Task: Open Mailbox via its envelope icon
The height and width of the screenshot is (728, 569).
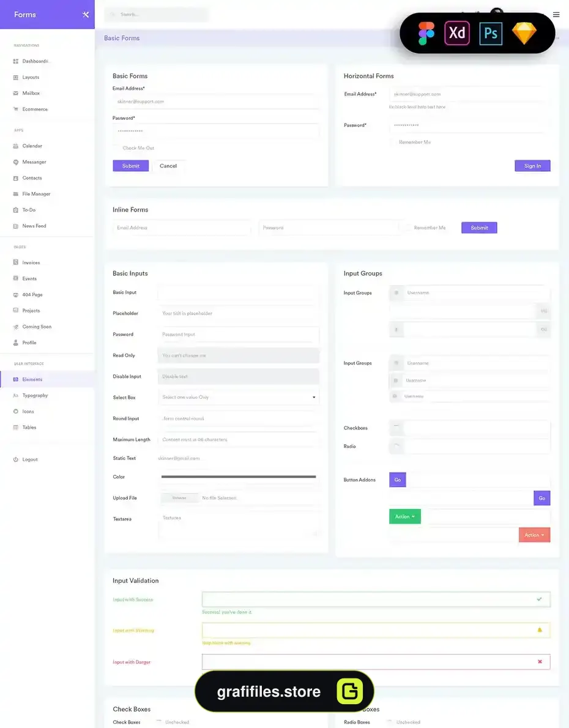Action: pos(16,94)
